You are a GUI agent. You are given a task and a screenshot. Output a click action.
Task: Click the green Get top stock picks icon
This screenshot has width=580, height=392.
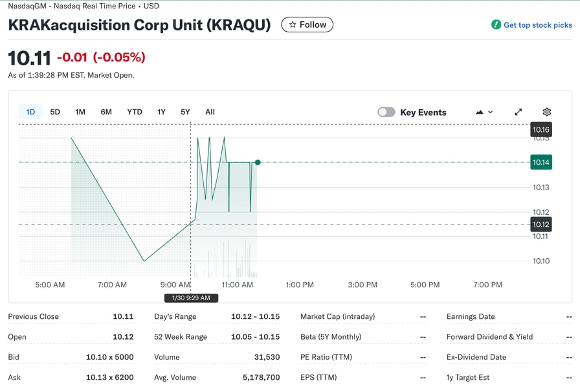(496, 25)
